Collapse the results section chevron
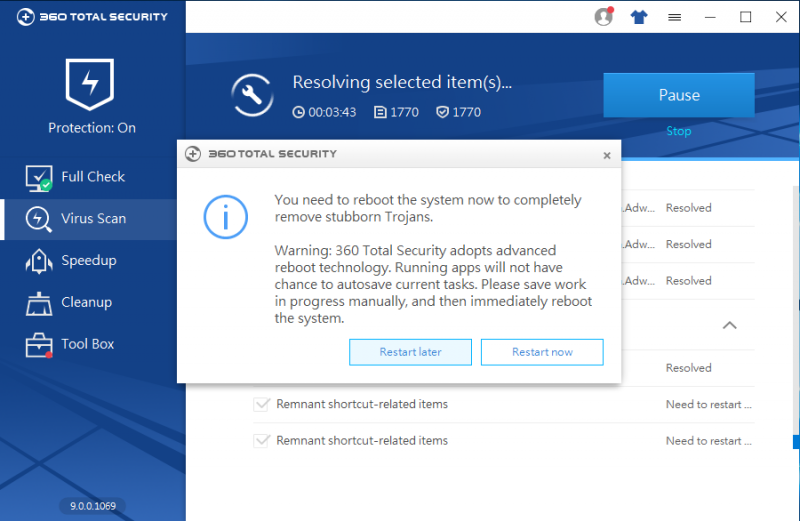The width and height of the screenshot is (800, 521). tap(730, 325)
